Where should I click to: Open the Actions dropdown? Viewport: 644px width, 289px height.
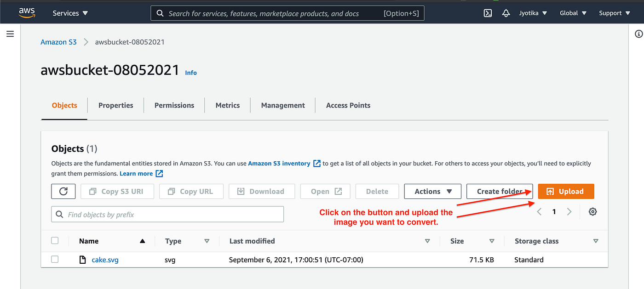432,191
